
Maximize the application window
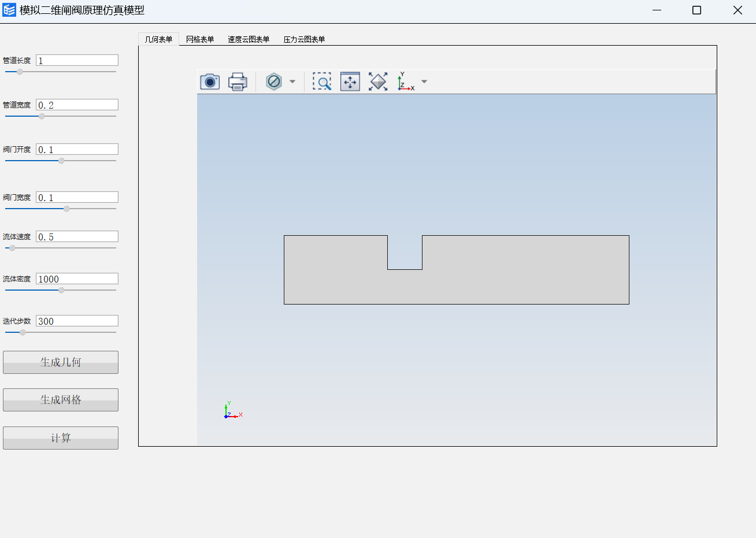coord(696,10)
